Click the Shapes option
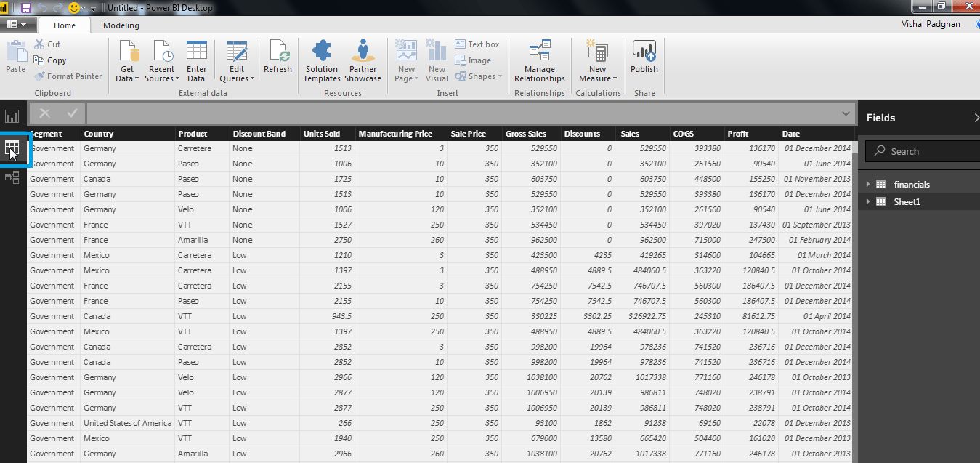 tap(479, 76)
